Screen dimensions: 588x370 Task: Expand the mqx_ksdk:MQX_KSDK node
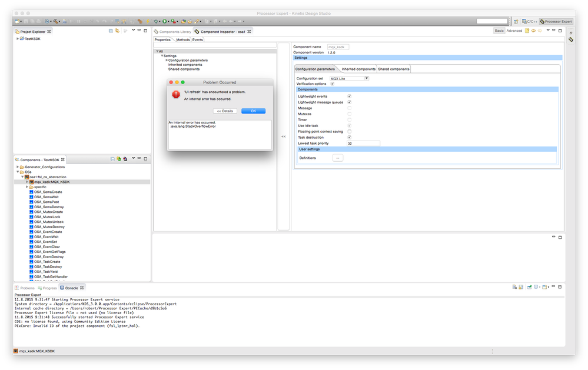pyautogui.click(x=27, y=182)
